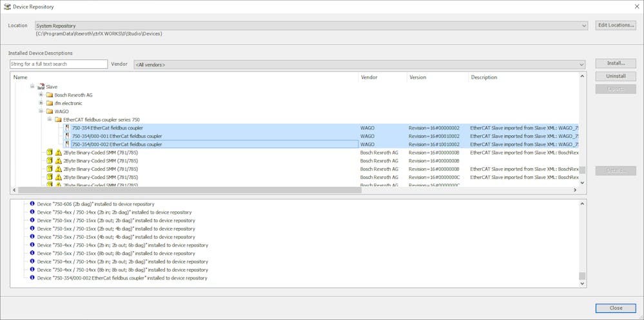Screen dimensions: 644x320
Task: Click the Bosch Rexroth AG tree label
Action: (x=73, y=95)
